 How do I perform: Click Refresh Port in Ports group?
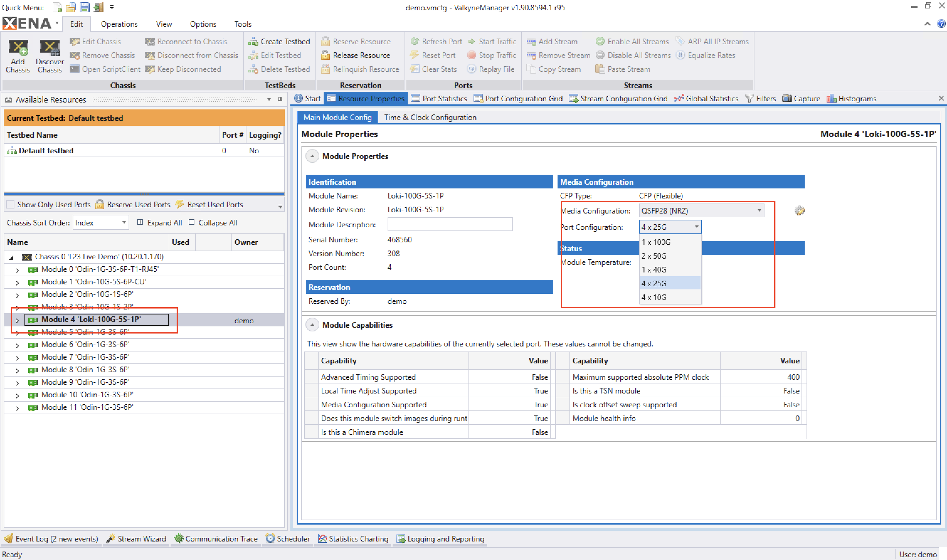tap(436, 41)
